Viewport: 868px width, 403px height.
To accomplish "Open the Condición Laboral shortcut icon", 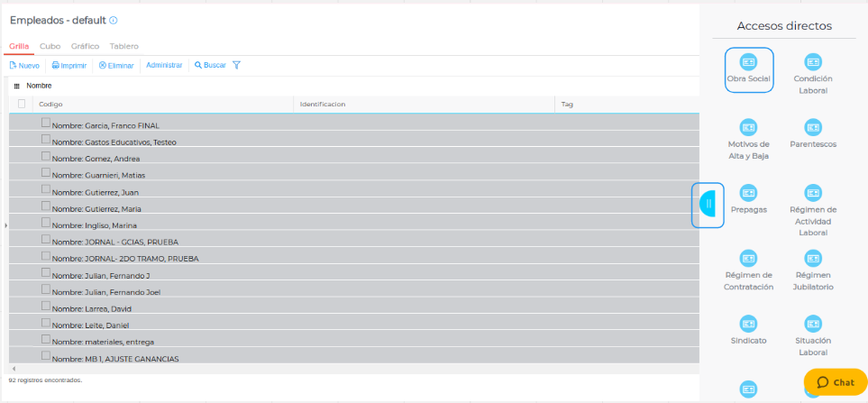I will [812, 62].
